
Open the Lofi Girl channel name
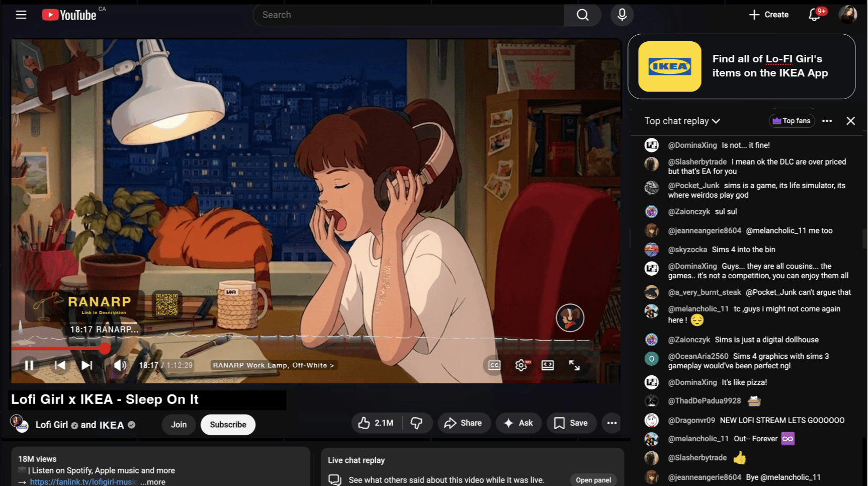point(52,425)
